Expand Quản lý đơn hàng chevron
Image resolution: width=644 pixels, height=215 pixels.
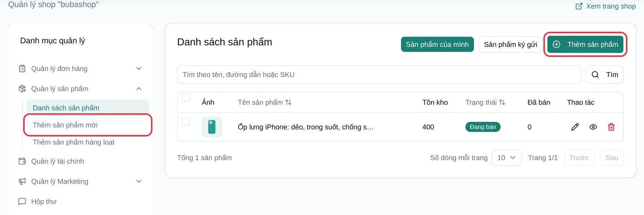pos(139,68)
